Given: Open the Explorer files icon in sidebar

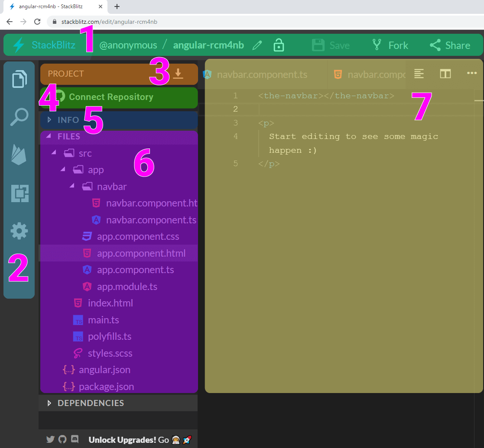Looking at the screenshot, I should tap(19, 79).
